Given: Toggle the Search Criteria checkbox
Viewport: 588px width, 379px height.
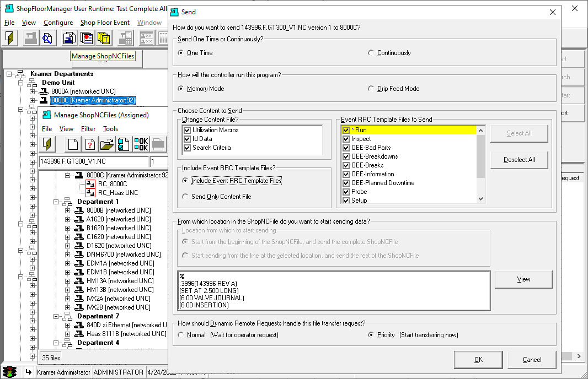Looking at the screenshot, I should (x=188, y=148).
